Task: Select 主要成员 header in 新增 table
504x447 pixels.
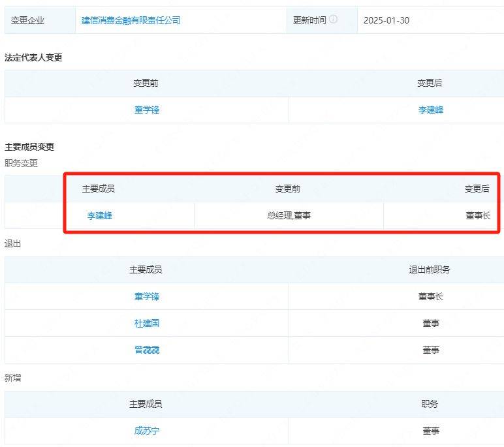Action: pos(146,404)
